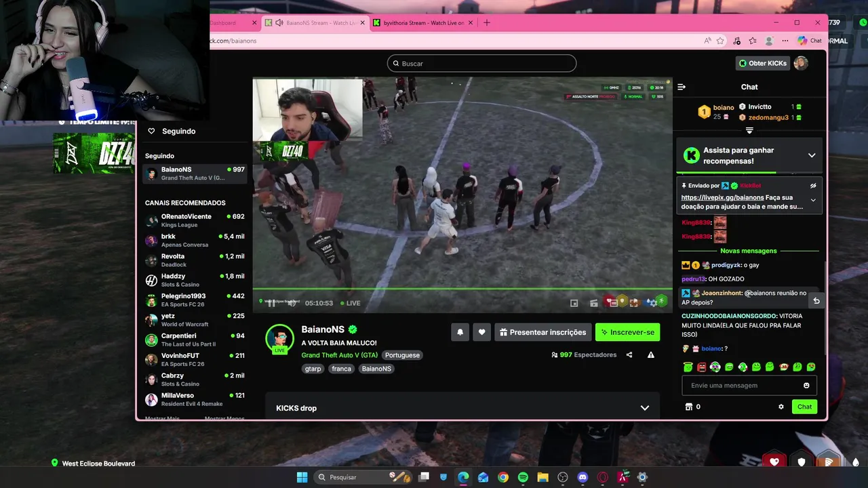Click Presentear inscrições button
Image resolution: width=868 pixels, height=488 pixels.
click(543, 332)
